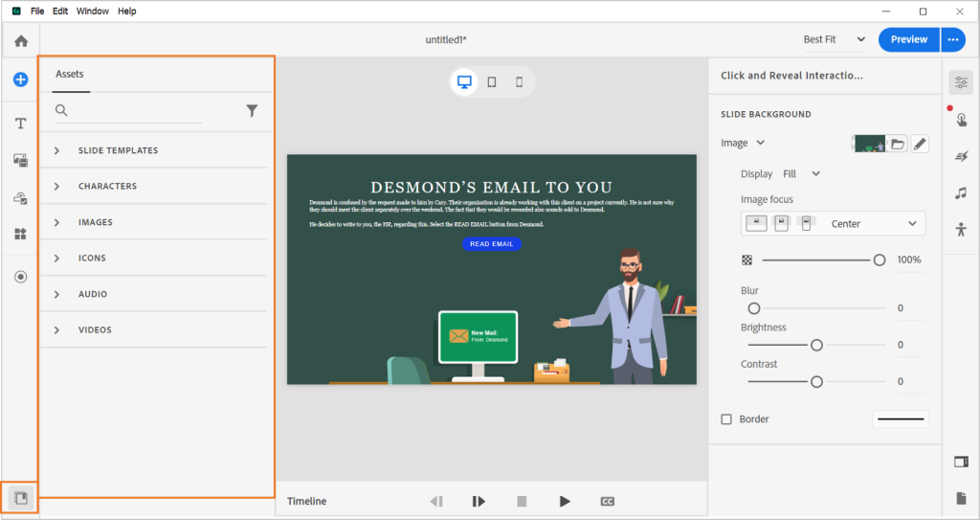The image size is (980, 520).
Task: Adjust the Brightness slider handle
Action: 816,346
